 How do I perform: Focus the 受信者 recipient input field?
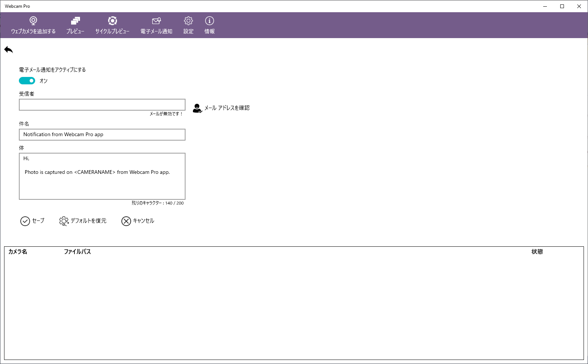coord(102,105)
